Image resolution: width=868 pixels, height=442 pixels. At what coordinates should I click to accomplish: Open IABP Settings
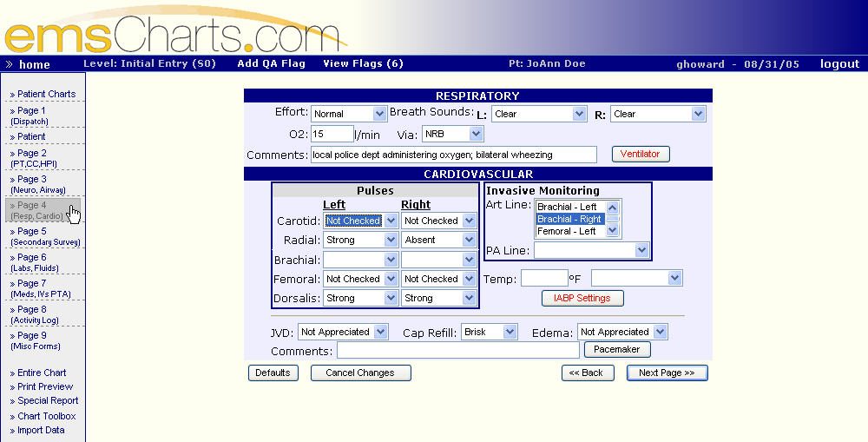pyautogui.click(x=582, y=298)
